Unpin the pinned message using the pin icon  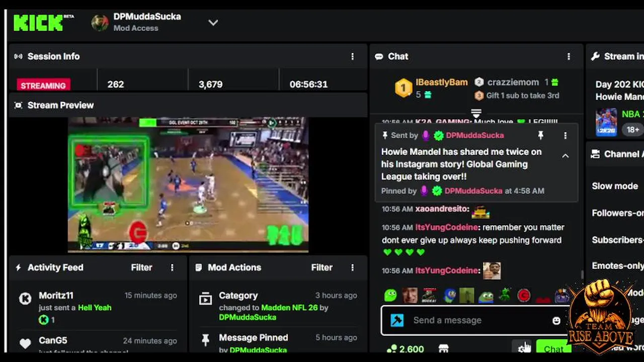pyautogui.click(x=540, y=135)
